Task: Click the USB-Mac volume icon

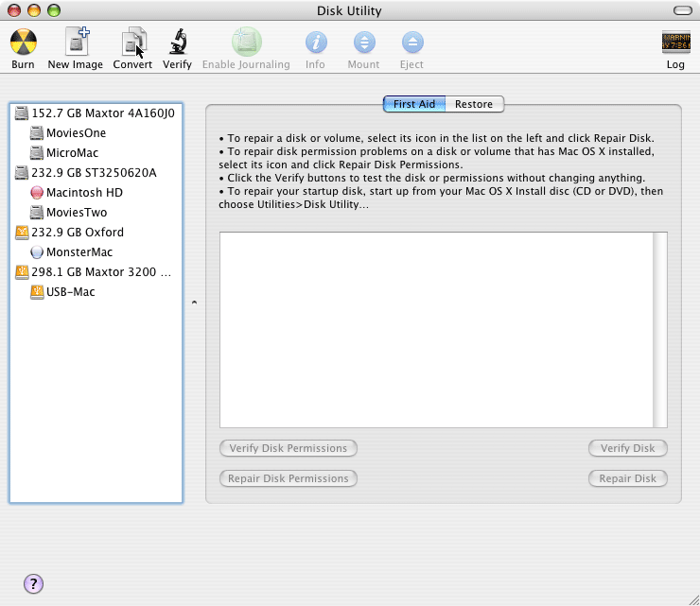Action: [x=37, y=292]
